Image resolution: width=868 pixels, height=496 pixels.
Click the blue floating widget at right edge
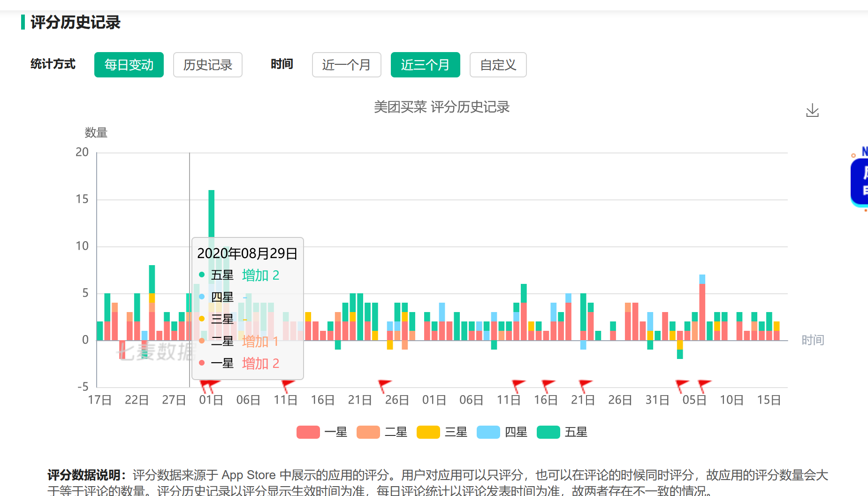pos(860,182)
